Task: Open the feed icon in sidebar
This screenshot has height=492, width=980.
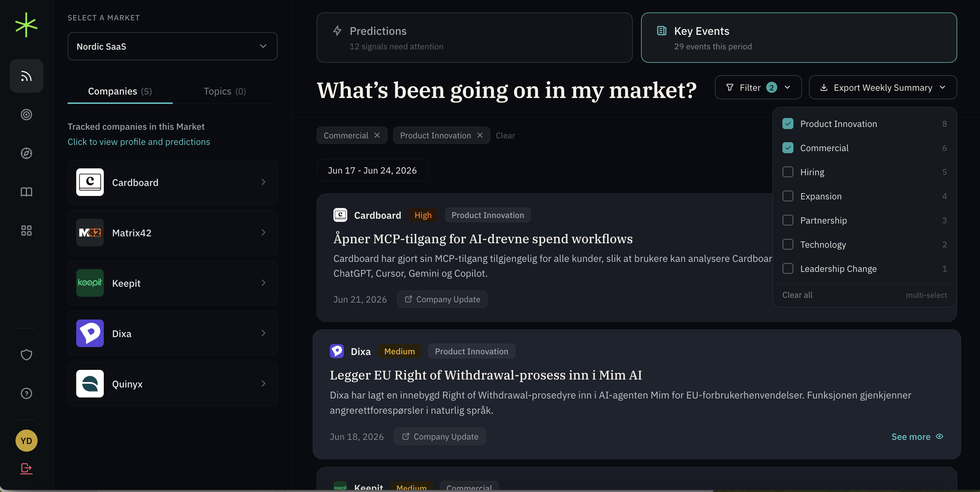Action: [26, 76]
